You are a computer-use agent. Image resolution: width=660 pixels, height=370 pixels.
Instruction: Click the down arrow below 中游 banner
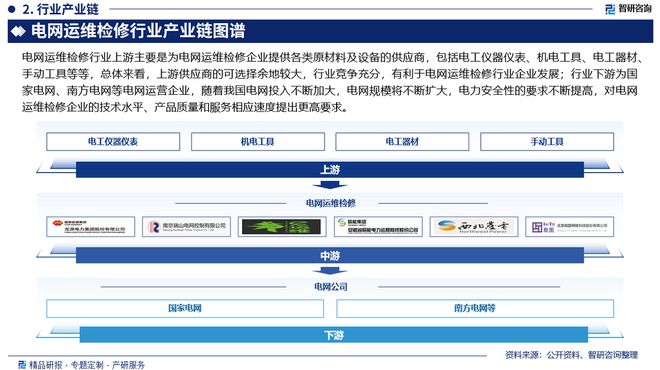pos(330,271)
